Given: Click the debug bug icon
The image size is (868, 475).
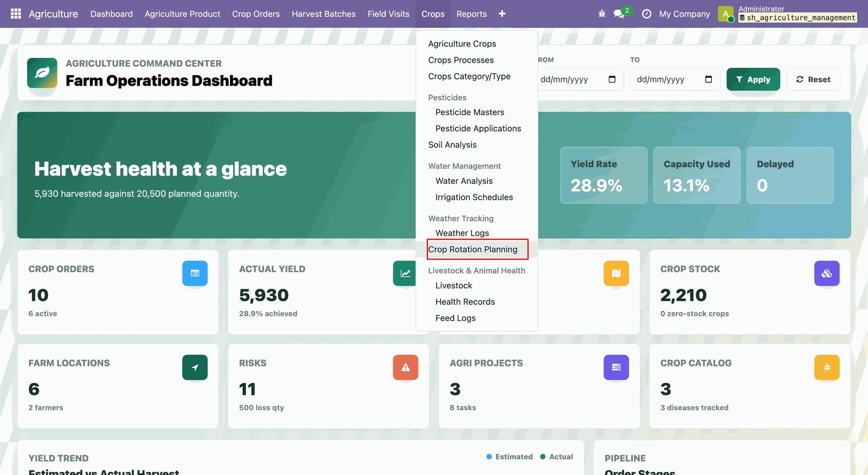Looking at the screenshot, I should tap(602, 14).
